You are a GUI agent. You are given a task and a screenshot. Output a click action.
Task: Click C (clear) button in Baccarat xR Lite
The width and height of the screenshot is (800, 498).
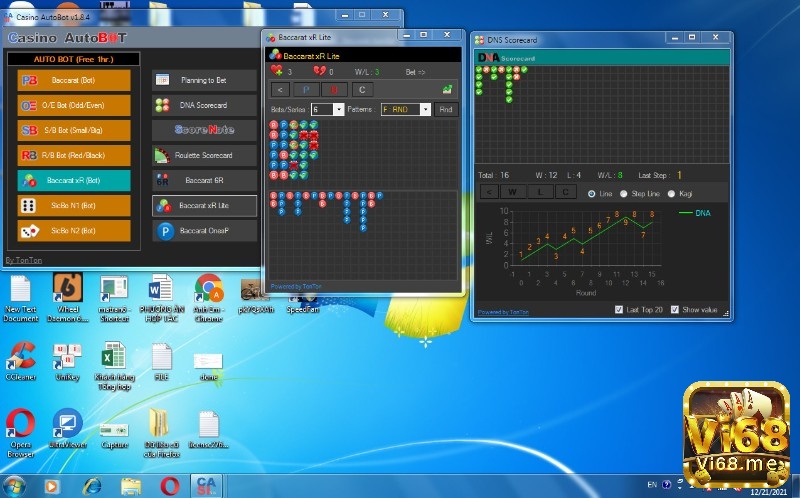(362, 90)
